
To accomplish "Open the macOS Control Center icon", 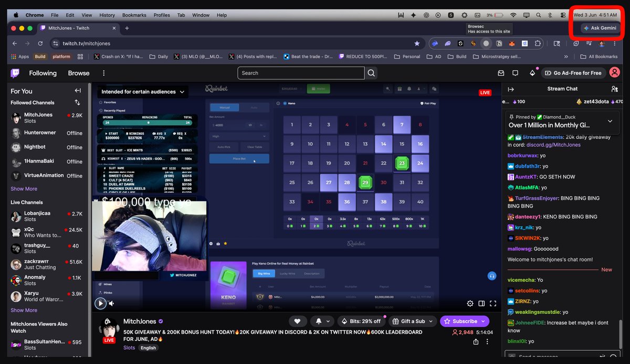I will (563, 15).
